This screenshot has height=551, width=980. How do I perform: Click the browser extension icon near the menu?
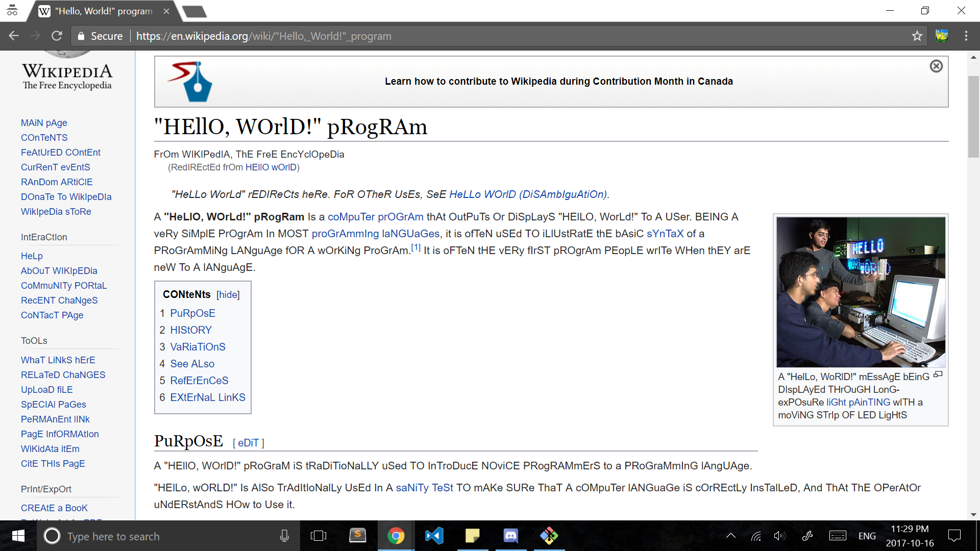pos(942,36)
